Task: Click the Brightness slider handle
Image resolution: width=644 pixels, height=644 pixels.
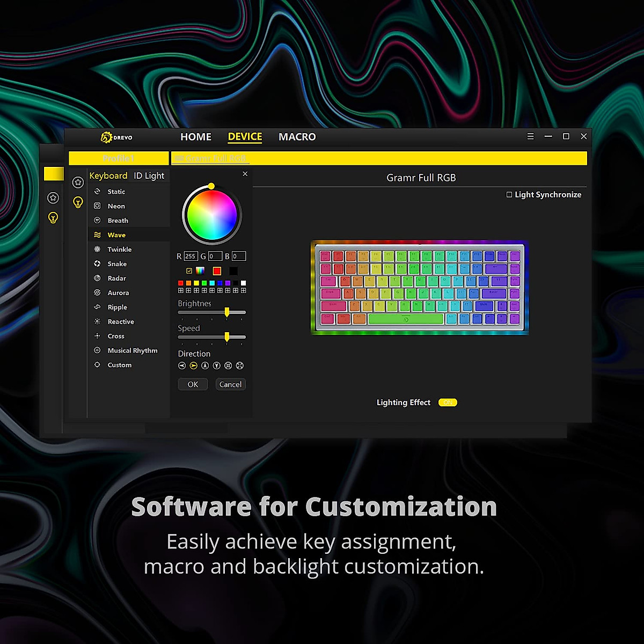Action: [227, 312]
